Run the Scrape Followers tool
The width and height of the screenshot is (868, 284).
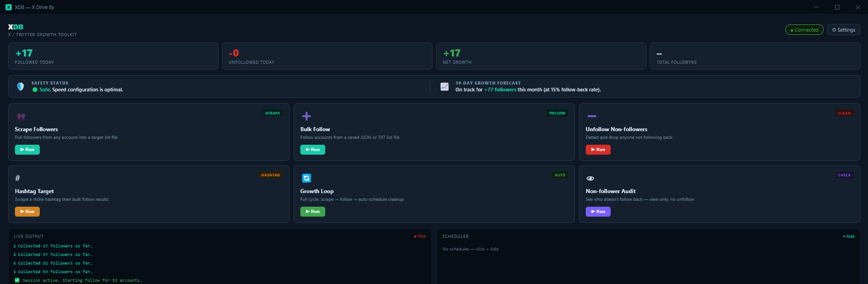coord(27,150)
